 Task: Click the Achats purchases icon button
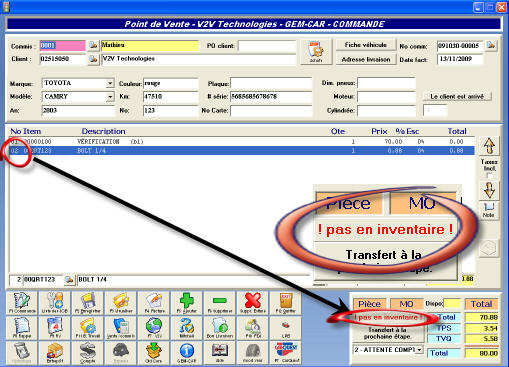coord(316,52)
